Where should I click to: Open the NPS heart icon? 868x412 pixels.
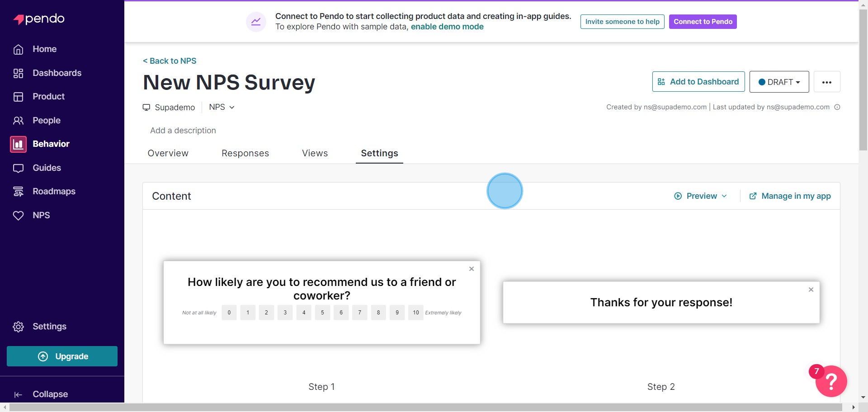(x=18, y=215)
